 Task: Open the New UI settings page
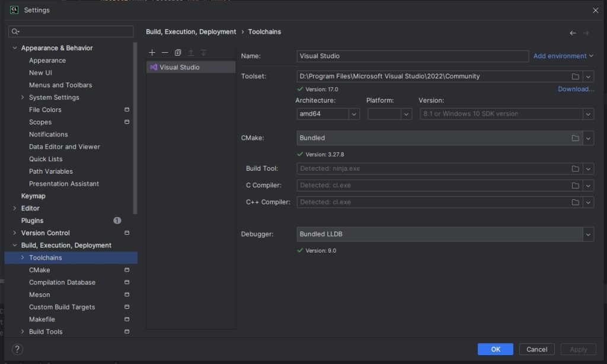[x=40, y=73]
